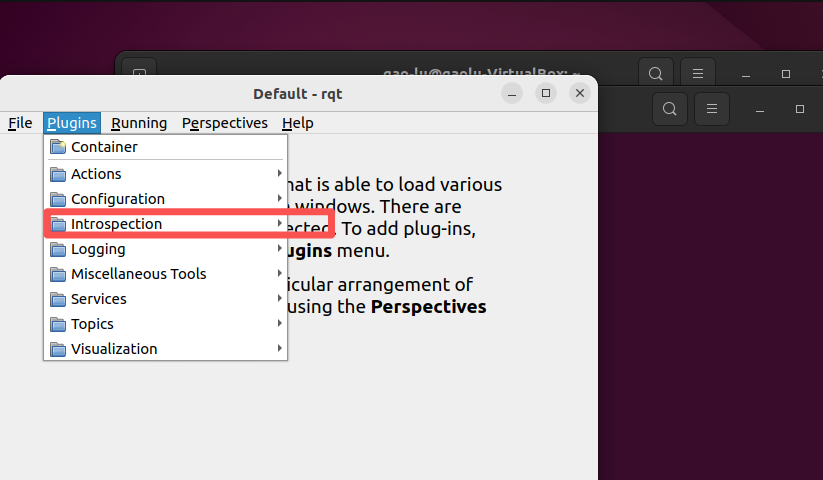
Task: Maximize the rqt window
Action: coord(546,93)
